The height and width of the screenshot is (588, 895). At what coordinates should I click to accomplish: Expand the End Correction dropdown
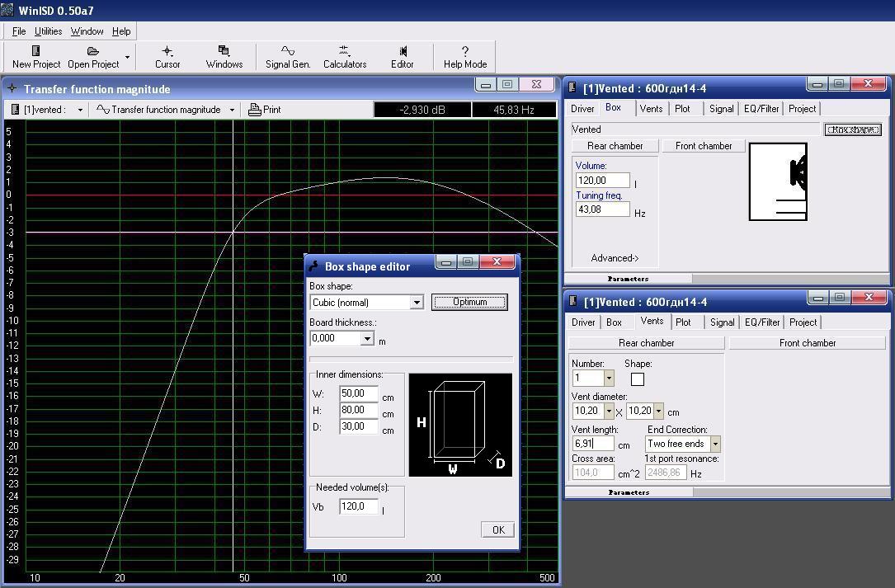coord(715,445)
